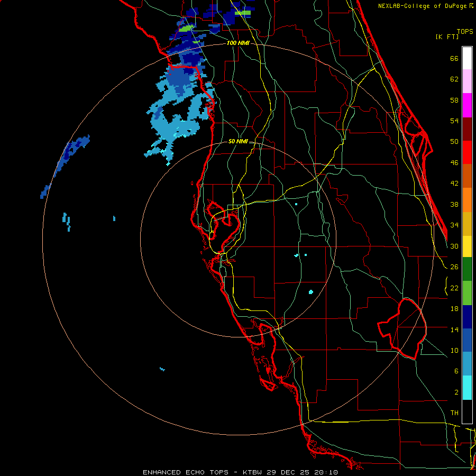Click the 66 legend value
The height and width of the screenshot is (476, 476).
454,58
